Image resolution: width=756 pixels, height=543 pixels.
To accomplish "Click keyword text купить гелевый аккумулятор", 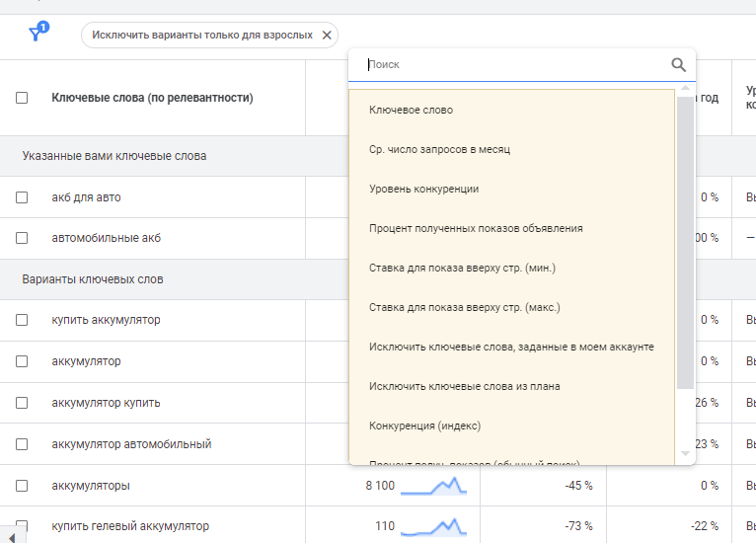I will (130, 526).
